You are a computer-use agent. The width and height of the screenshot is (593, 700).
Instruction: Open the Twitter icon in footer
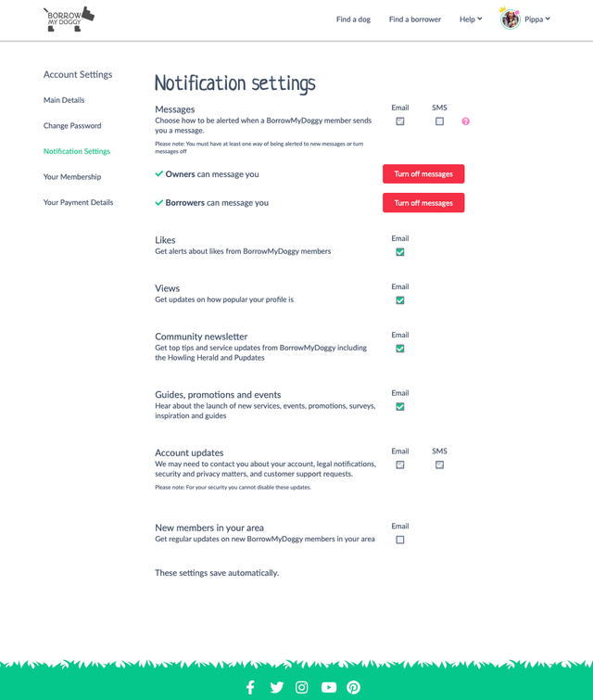[x=276, y=687]
